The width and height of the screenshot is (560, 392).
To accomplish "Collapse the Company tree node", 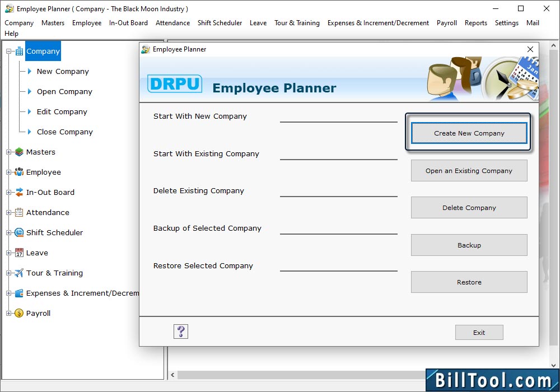I will tap(8, 52).
